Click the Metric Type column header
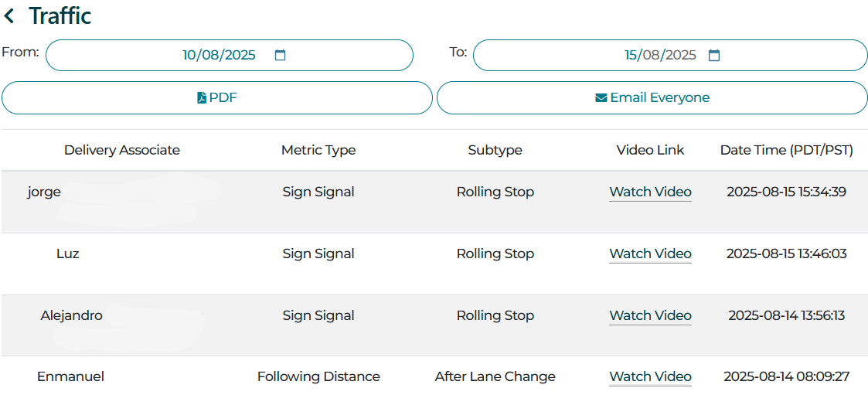 click(x=318, y=150)
